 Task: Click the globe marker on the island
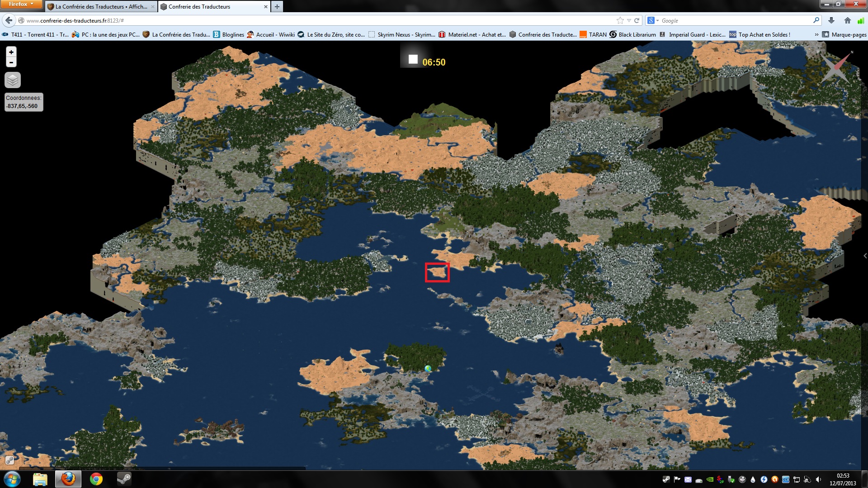(428, 369)
